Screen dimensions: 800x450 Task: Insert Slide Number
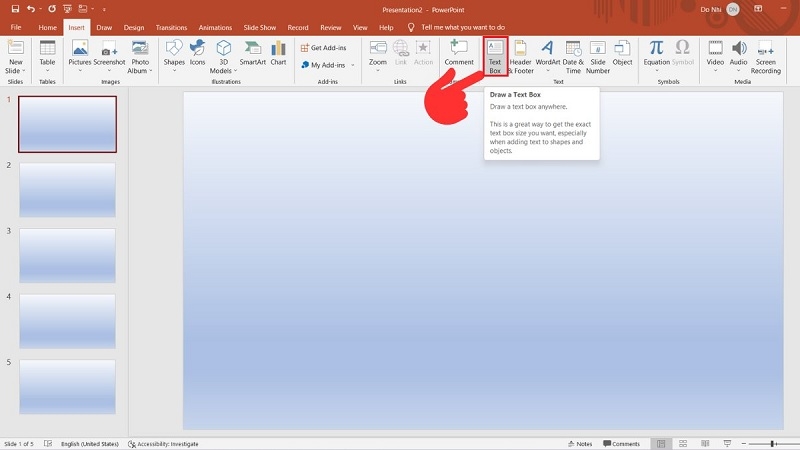click(597, 57)
